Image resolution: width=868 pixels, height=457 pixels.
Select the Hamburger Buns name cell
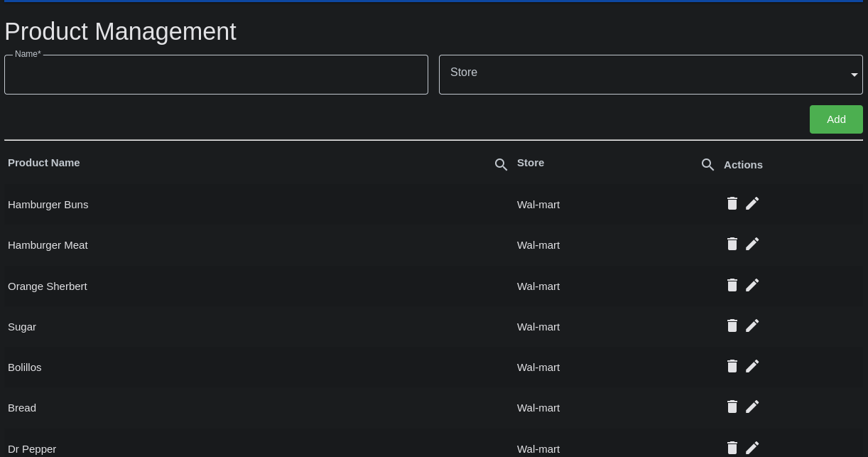48,205
